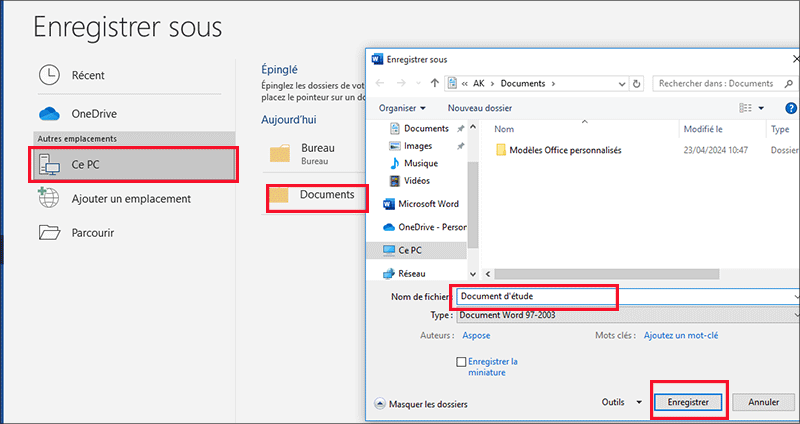Check the Enregistrer la miniature checkbox
This screenshot has height=424, width=800.
click(461, 361)
